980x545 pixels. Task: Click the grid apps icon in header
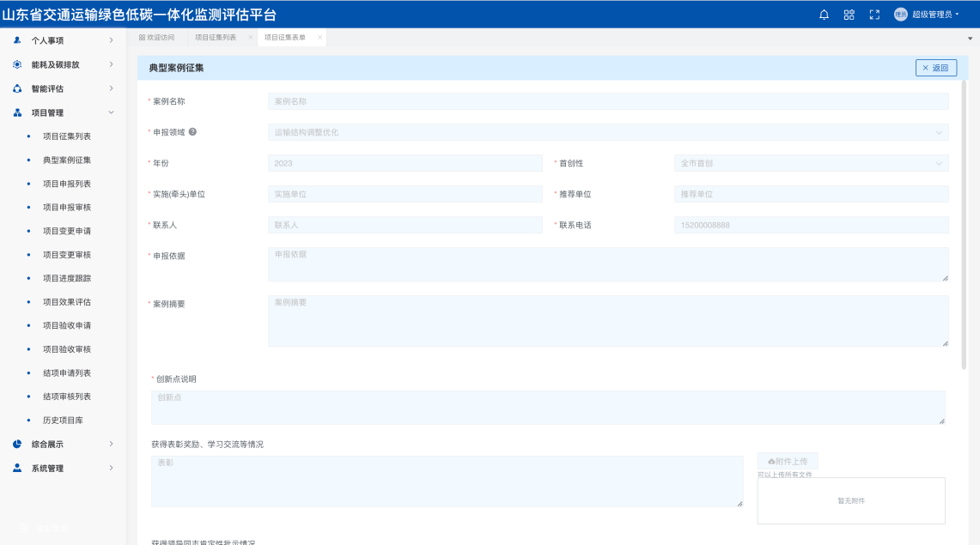(x=849, y=15)
